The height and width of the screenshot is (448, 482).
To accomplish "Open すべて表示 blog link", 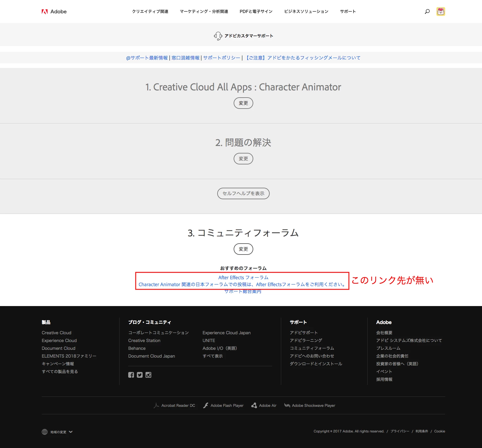I will (x=213, y=356).
